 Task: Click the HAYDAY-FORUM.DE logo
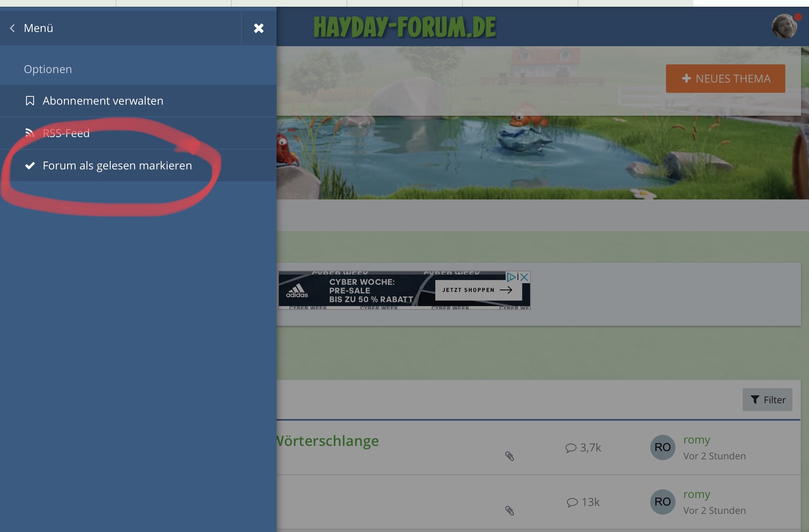click(404, 27)
